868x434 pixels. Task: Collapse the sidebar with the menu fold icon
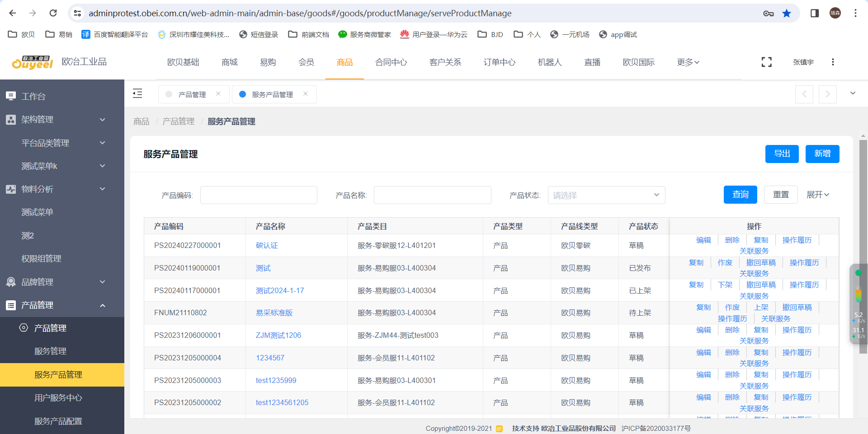pyautogui.click(x=137, y=93)
